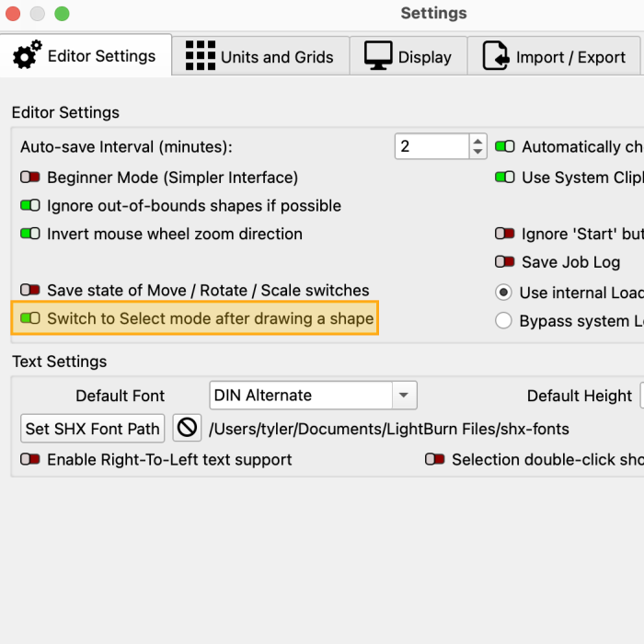Enable Beginner Mode toggle
644x644 pixels.
point(30,178)
